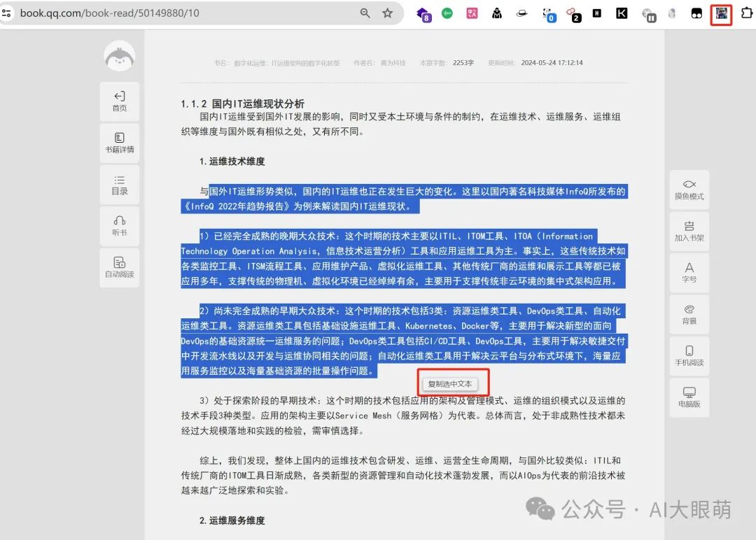The image size is (756, 540).
Task: Click paragraph starting 3）处于探索阶段的早期技术
Action: [x=403, y=415]
